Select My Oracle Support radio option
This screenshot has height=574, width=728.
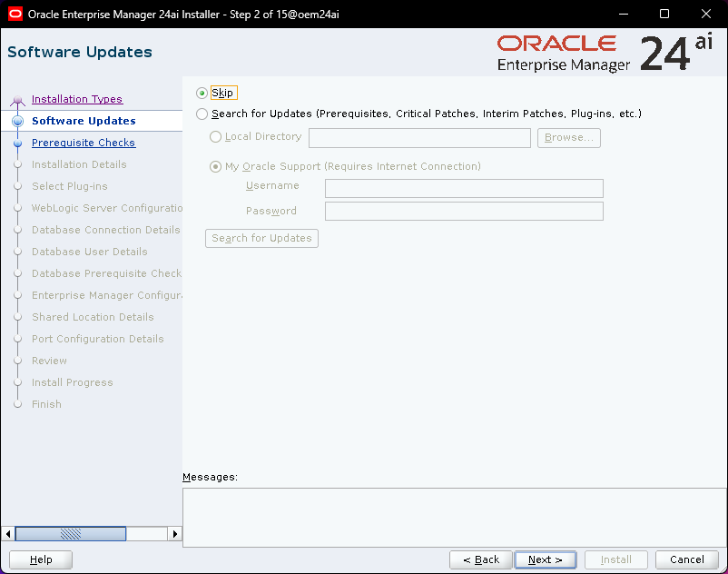pyautogui.click(x=215, y=167)
